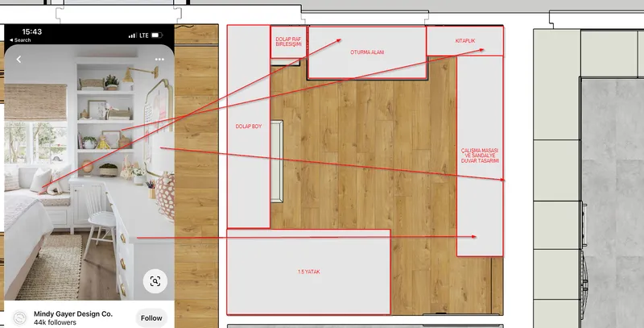Select the ÇALIŞMA MASASI VE SANDALYE label
Viewport: 644px width, 328px height.
(x=480, y=156)
